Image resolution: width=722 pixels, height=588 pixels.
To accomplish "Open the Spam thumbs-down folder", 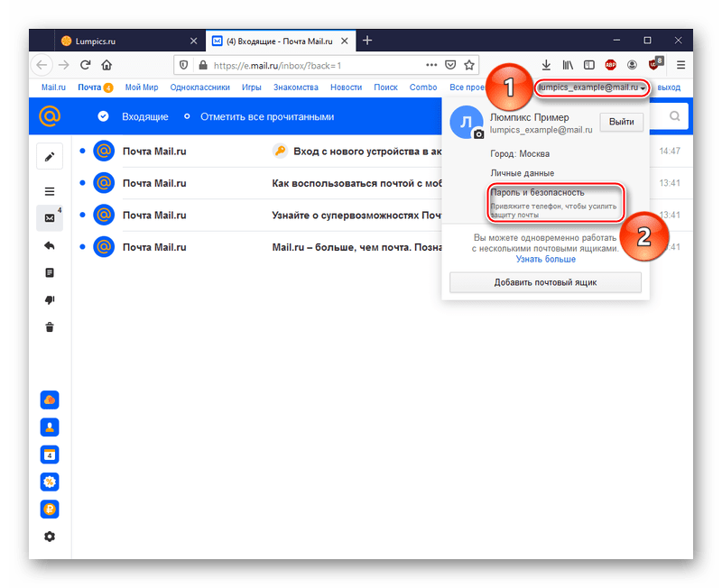I will pyautogui.click(x=49, y=299).
